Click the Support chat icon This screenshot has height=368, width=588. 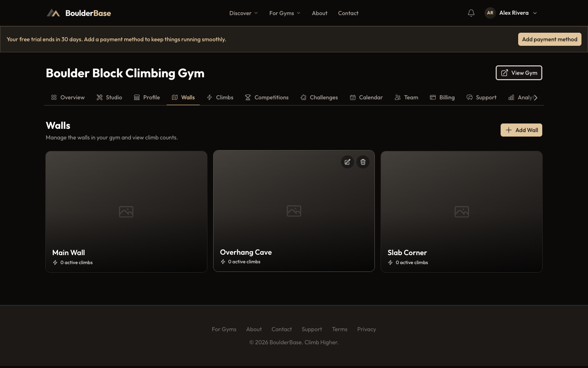coord(470,97)
